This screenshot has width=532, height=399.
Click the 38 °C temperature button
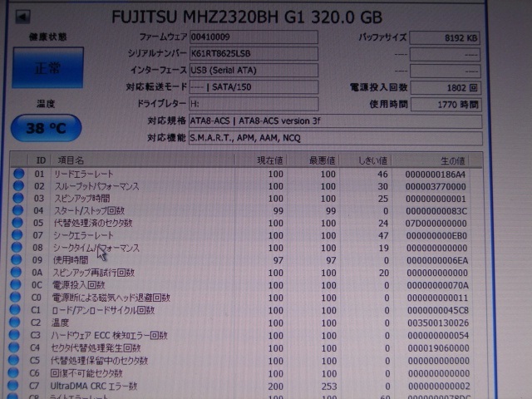pos(47,128)
